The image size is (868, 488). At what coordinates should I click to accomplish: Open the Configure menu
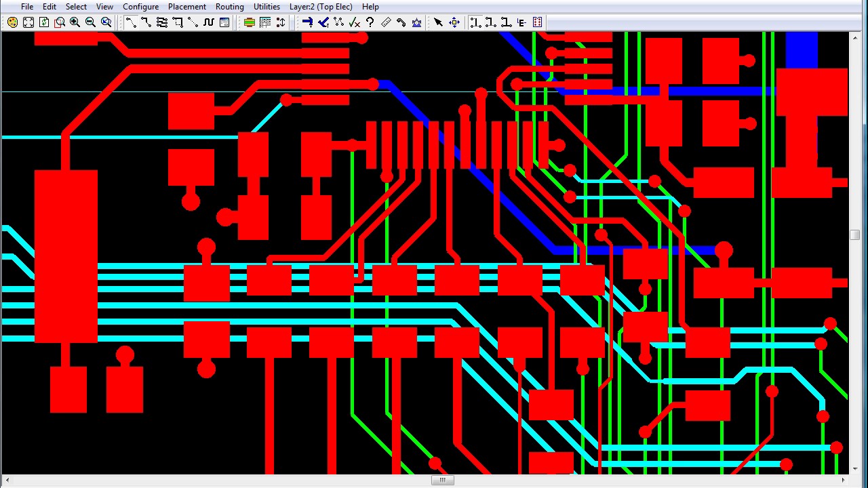[140, 7]
